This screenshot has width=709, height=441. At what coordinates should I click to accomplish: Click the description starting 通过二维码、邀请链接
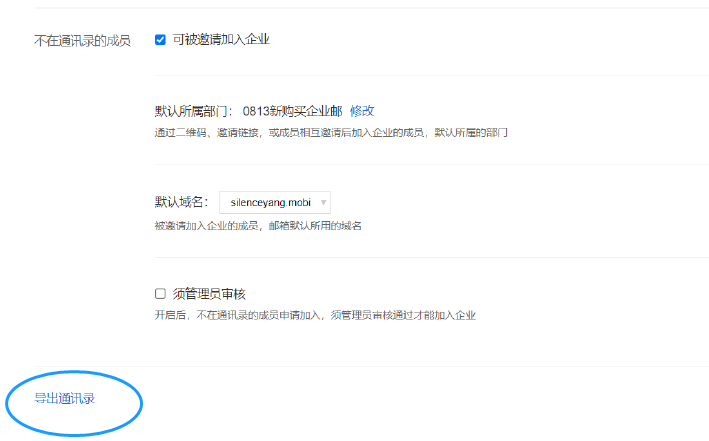pyautogui.click(x=331, y=133)
